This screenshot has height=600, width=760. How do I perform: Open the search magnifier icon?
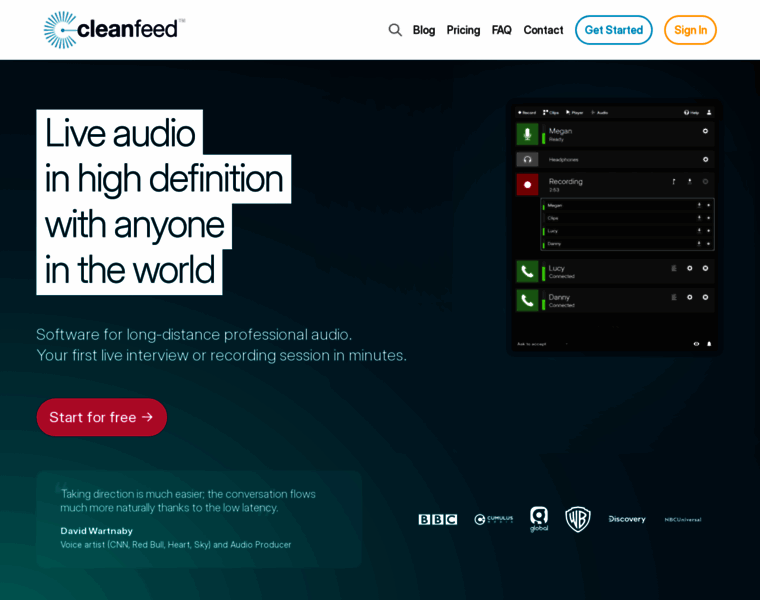(x=395, y=30)
